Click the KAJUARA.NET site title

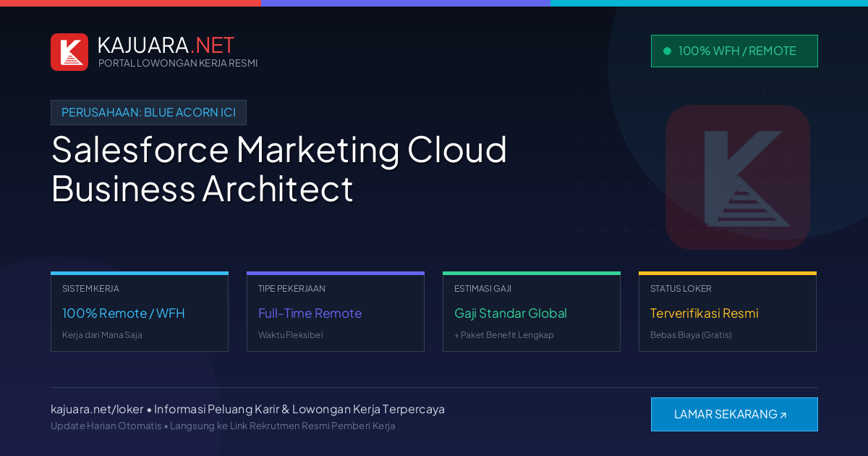click(166, 45)
